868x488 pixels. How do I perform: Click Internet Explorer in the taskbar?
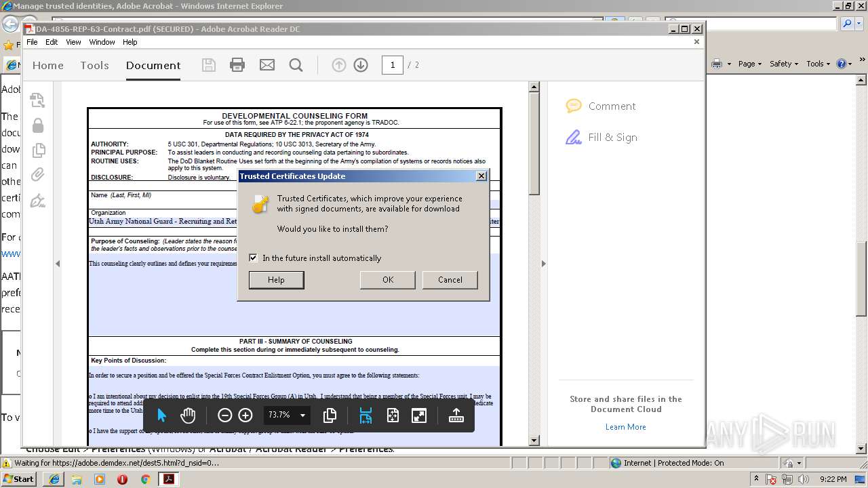[x=54, y=479]
